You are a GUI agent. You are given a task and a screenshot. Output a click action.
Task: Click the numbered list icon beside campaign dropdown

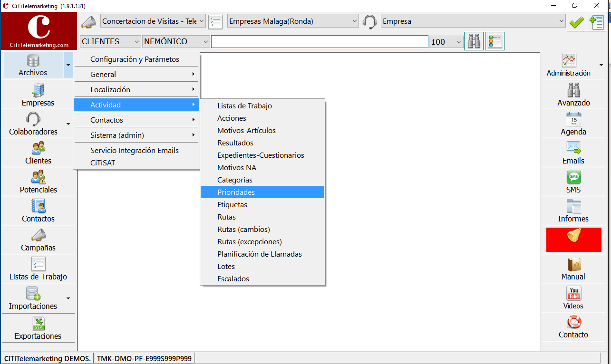[215, 22]
